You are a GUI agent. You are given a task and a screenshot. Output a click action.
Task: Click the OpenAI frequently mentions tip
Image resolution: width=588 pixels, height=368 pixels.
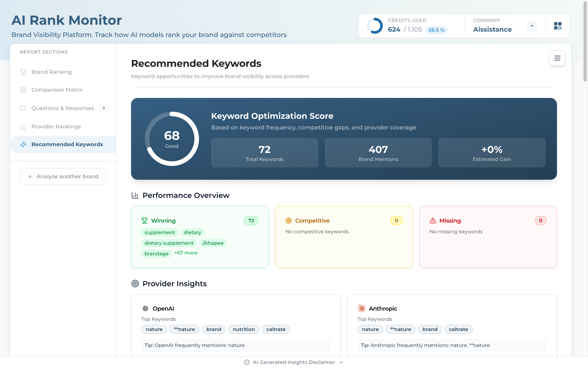(236, 345)
